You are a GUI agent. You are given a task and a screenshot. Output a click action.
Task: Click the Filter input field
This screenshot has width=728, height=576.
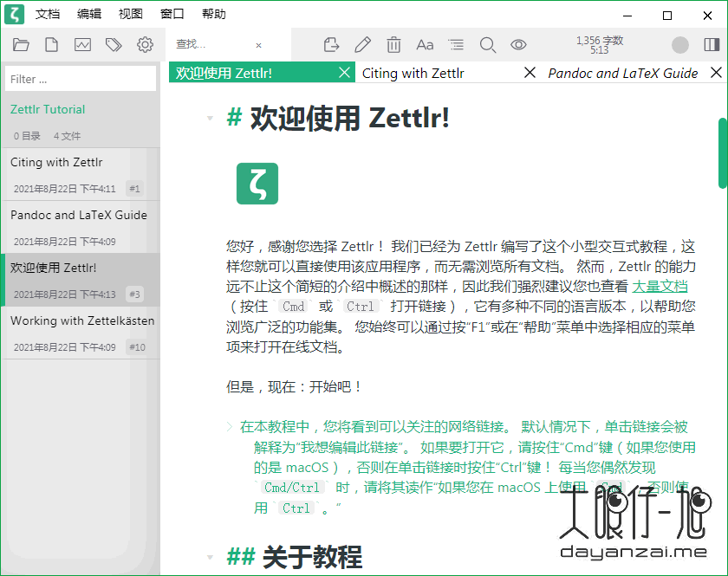pyautogui.click(x=81, y=79)
